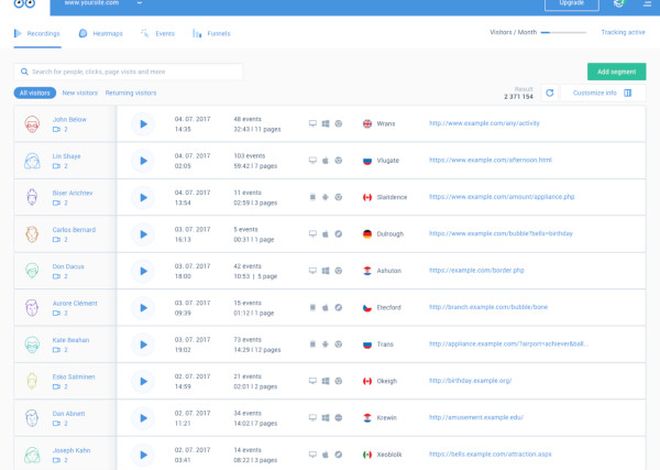Click mobile device icon in Biser Anchtev row
The height and width of the screenshot is (470, 660).
point(312,197)
